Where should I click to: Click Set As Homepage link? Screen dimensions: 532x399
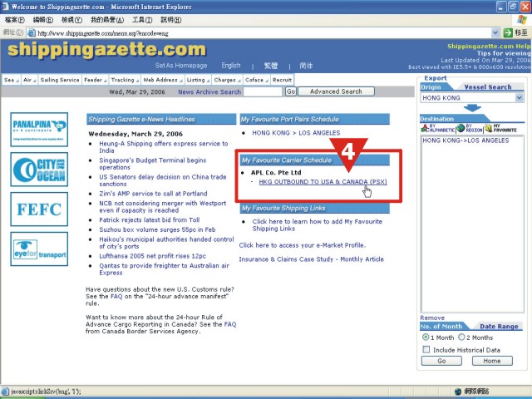pyautogui.click(x=181, y=66)
